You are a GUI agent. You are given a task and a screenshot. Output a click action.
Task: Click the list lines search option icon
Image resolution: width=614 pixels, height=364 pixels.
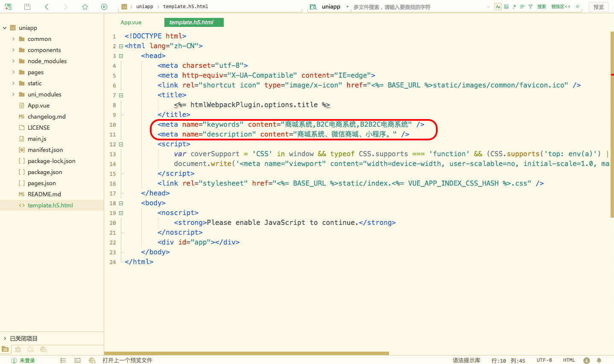tap(522, 7)
